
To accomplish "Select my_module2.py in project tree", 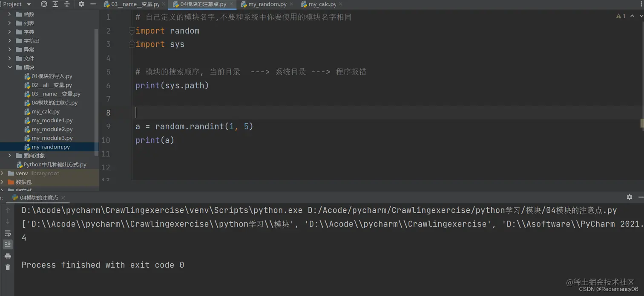I will coord(52,129).
